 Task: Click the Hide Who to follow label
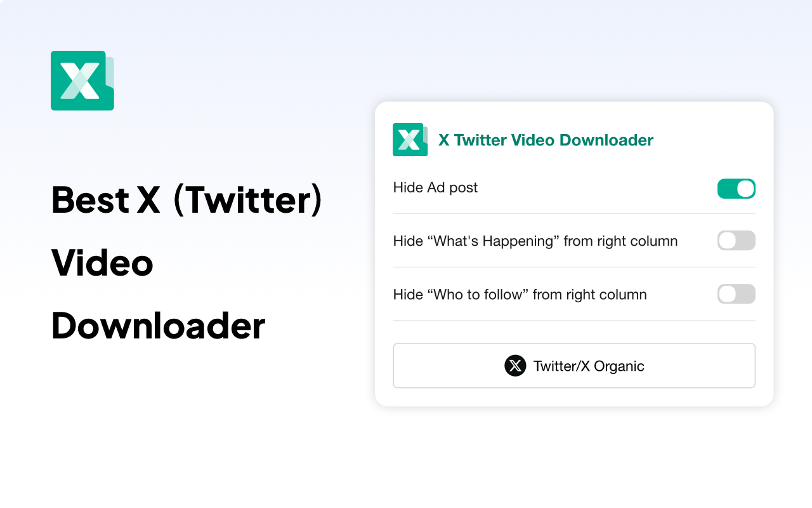click(520, 294)
